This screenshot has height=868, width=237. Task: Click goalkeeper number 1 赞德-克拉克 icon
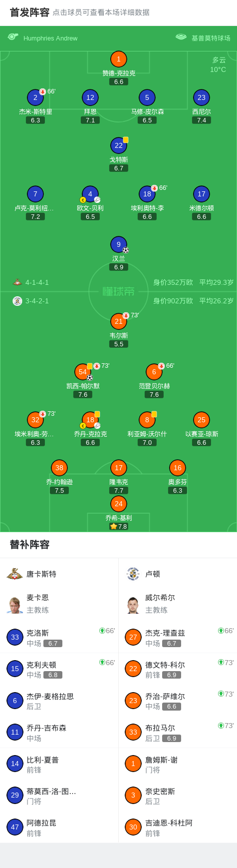coord(118,59)
